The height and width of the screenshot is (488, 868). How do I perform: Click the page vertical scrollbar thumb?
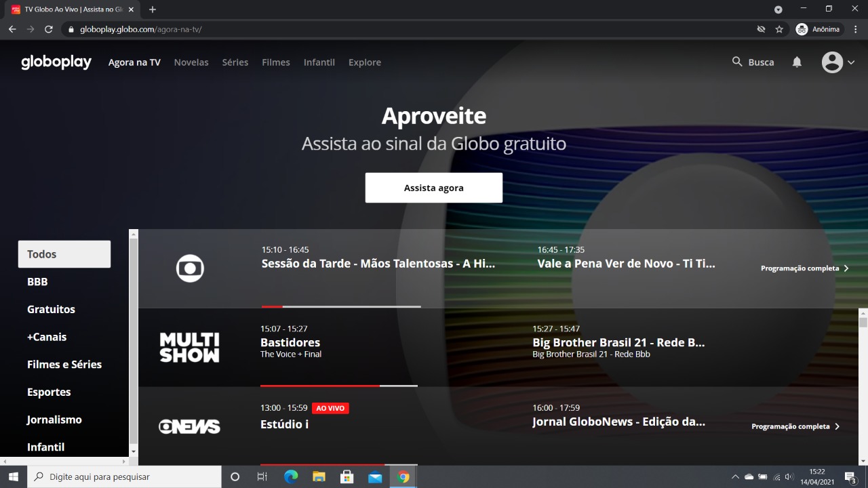[863, 323]
